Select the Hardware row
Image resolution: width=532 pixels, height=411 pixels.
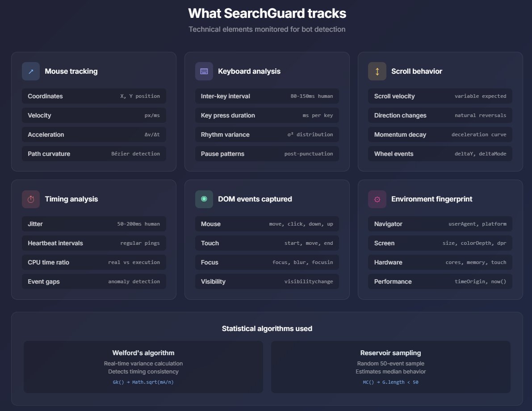(x=440, y=262)
